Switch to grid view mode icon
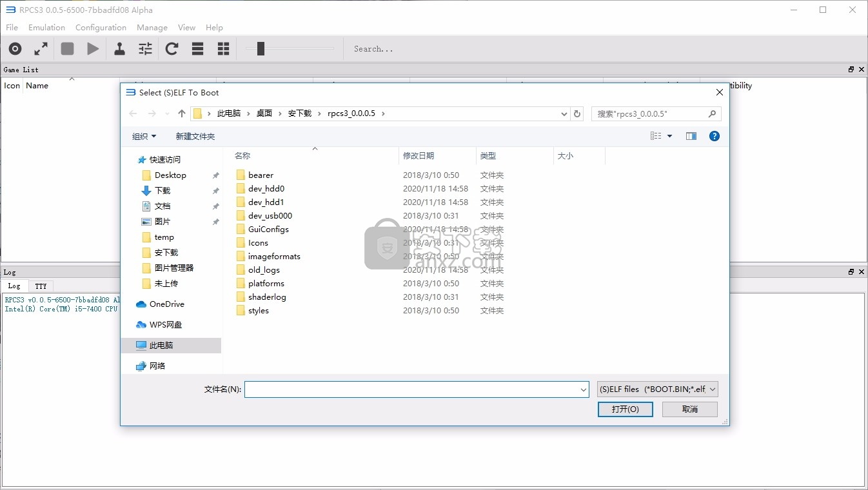This screenshot has width=868, height=490. tap(223, 48)
